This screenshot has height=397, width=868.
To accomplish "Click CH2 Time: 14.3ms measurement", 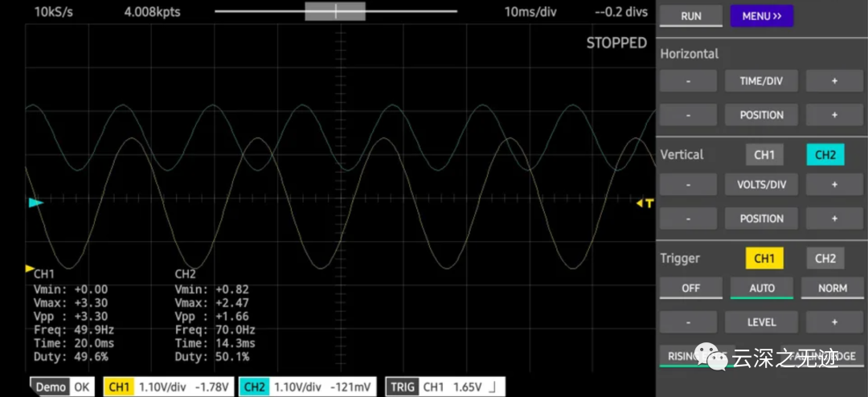I will coord(215,344).
